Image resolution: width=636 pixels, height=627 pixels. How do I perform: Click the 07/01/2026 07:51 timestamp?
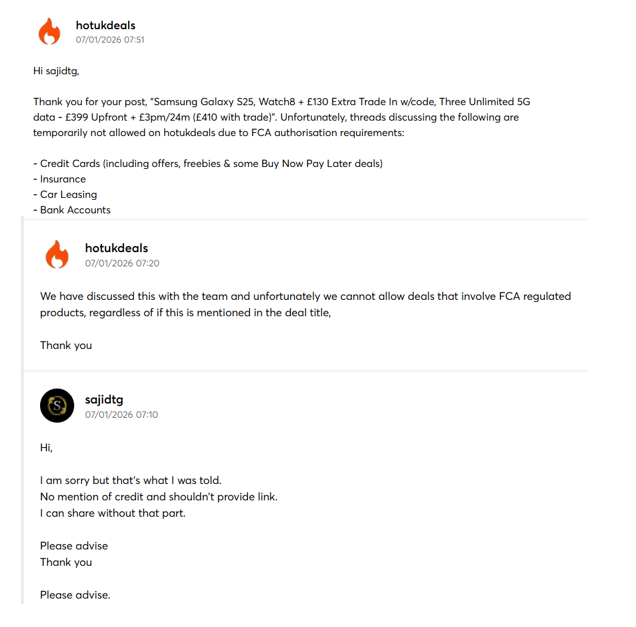110,40
